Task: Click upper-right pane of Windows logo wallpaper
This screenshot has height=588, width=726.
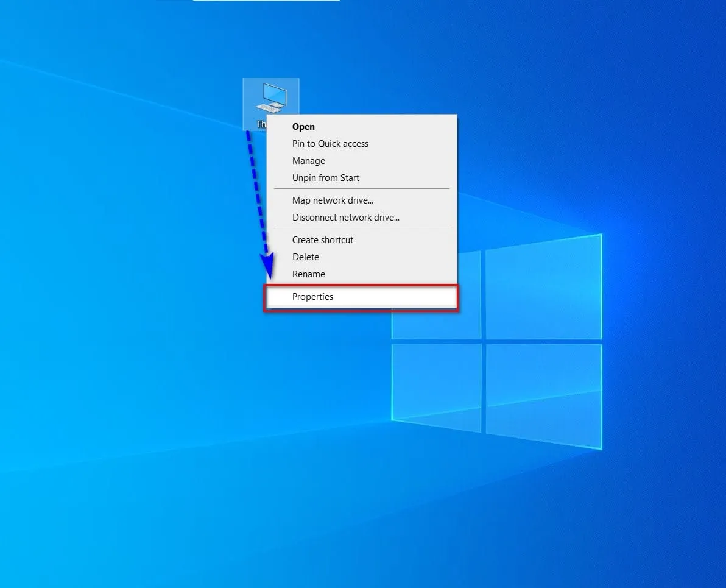Action: (x=543, y=286)
